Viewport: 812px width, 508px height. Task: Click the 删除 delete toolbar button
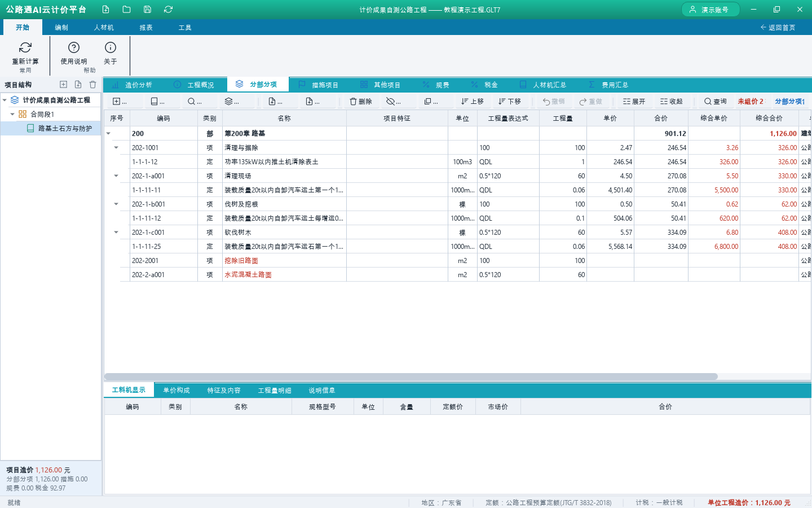pos(361,102)
